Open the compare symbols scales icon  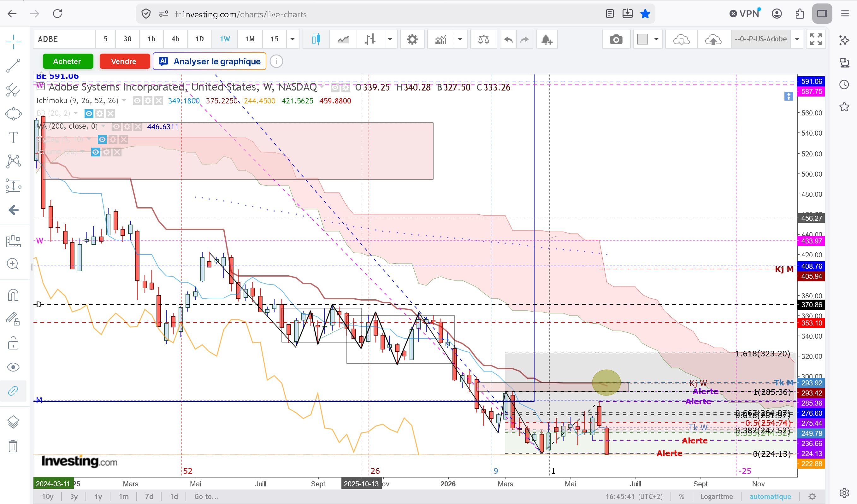click(x=483, y=39)
